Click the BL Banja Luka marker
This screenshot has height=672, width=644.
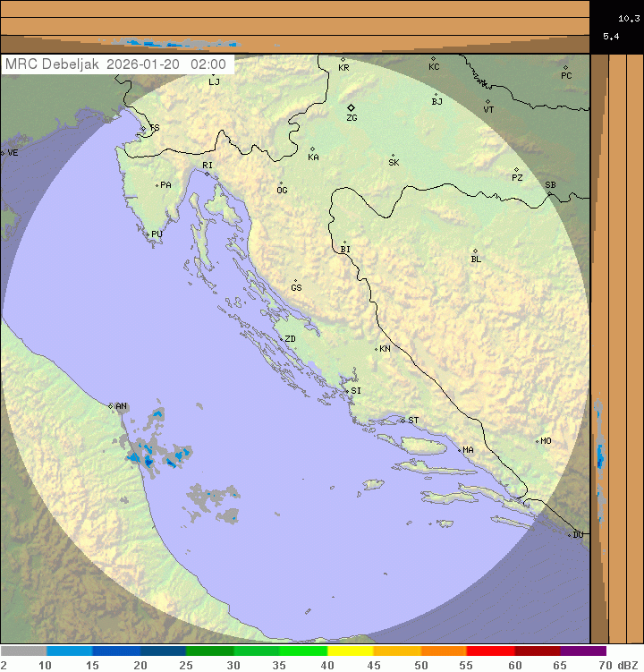point(475,251)
